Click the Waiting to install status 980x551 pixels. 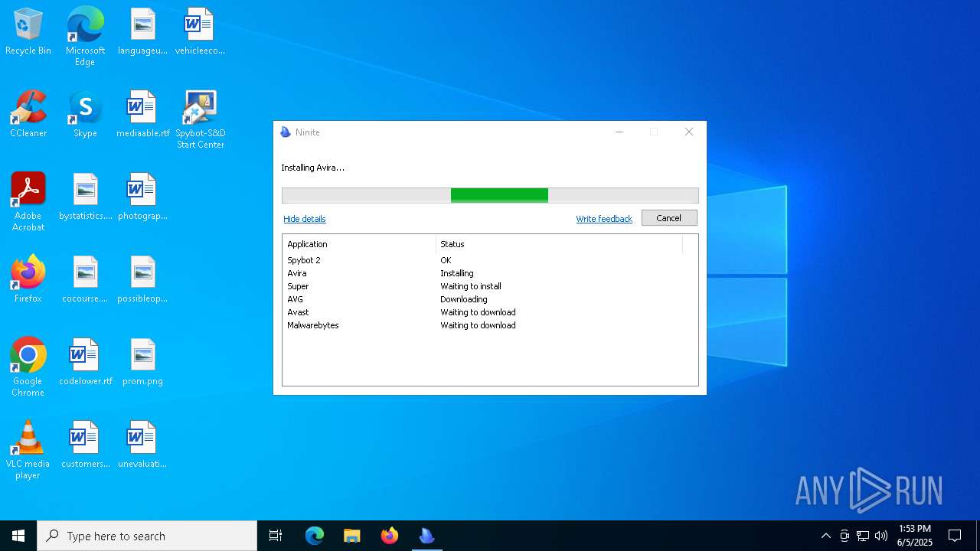471,286
